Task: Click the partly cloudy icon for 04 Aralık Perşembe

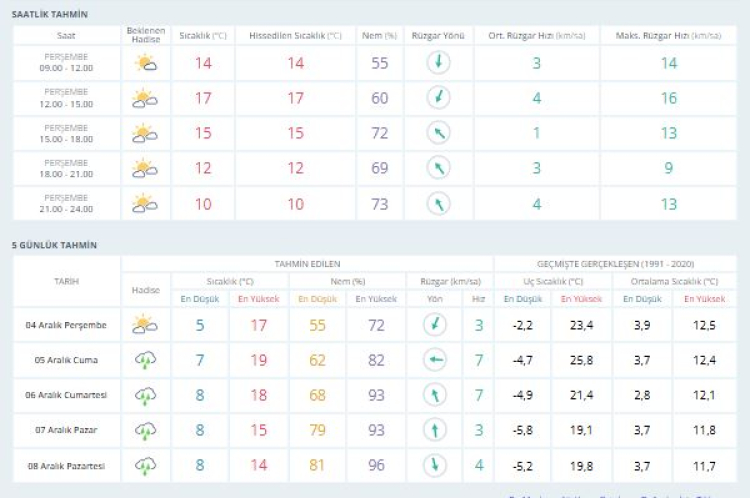Action: [145, 324]
